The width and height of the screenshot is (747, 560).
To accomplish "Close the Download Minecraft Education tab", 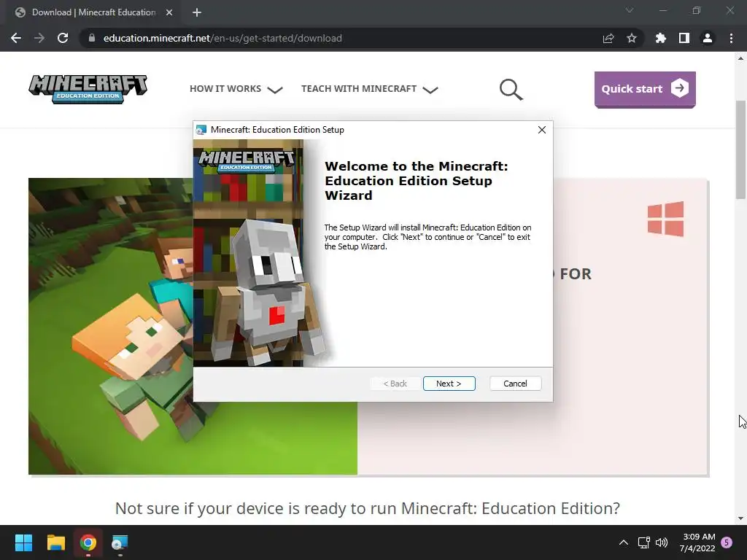I will tap(169, 12).
